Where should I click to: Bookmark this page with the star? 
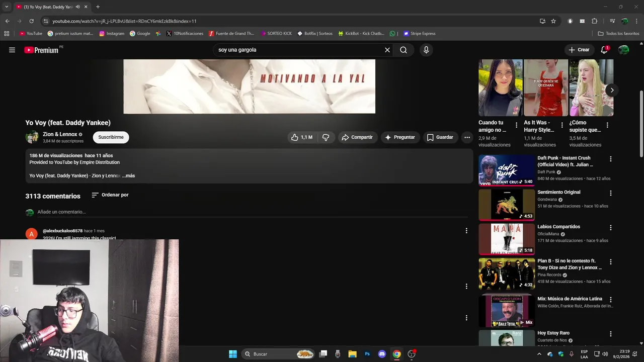click(x=553, y=21)
